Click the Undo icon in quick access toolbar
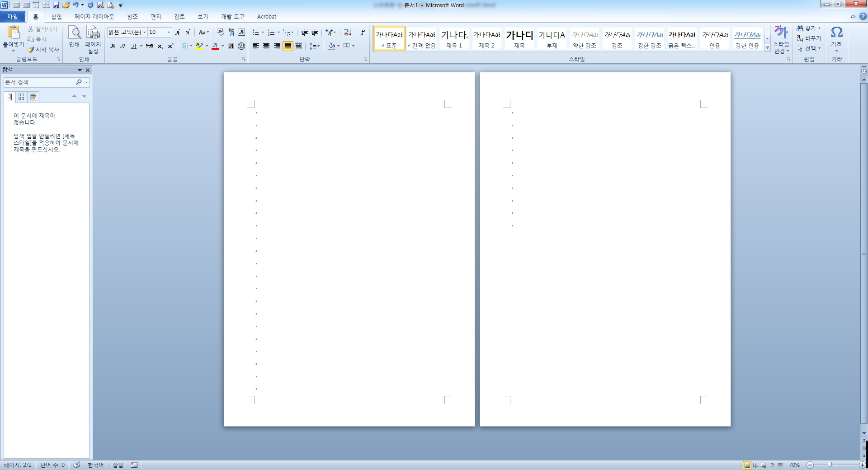 [x=76, y=5]
